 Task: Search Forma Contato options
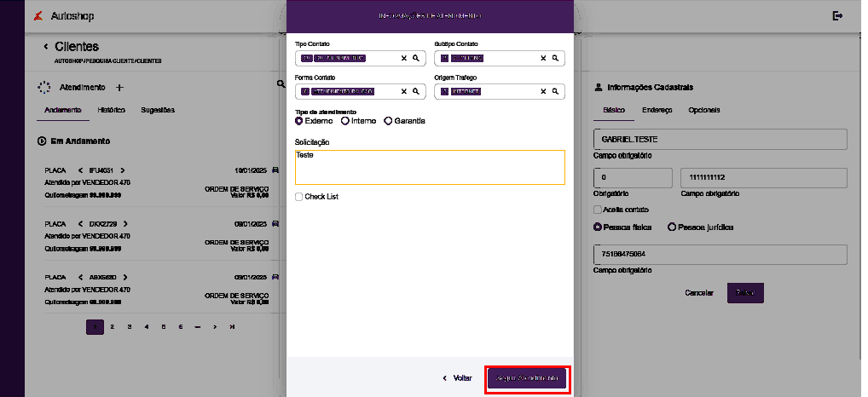tap(416, 91)
